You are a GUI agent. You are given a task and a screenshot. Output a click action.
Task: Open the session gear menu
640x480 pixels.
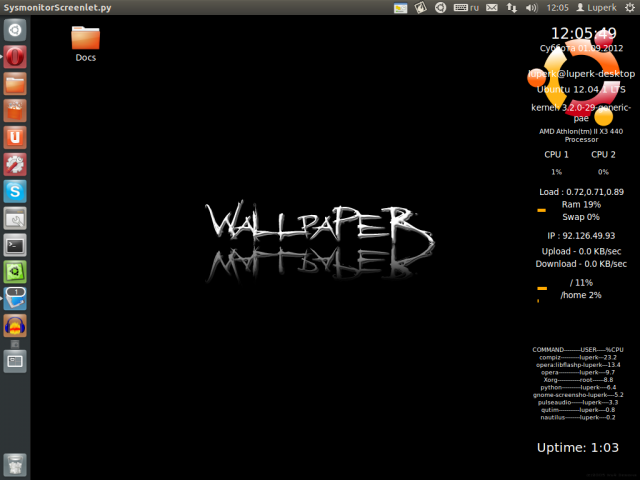click(x=628, y=8)
